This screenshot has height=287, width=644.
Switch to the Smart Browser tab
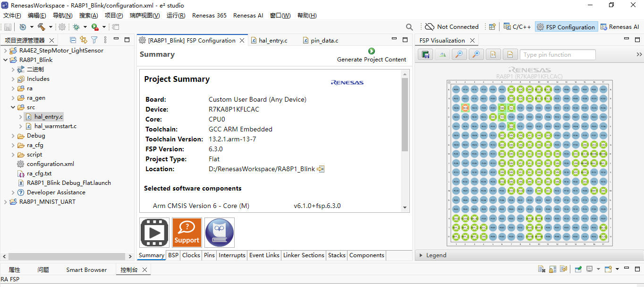pyautogui.click(x=86, y=270)
